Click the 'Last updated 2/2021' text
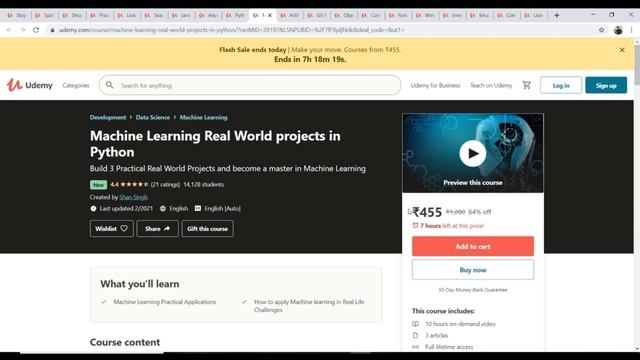Viewport: 640px width, 360px height. (x=126, y=208)
